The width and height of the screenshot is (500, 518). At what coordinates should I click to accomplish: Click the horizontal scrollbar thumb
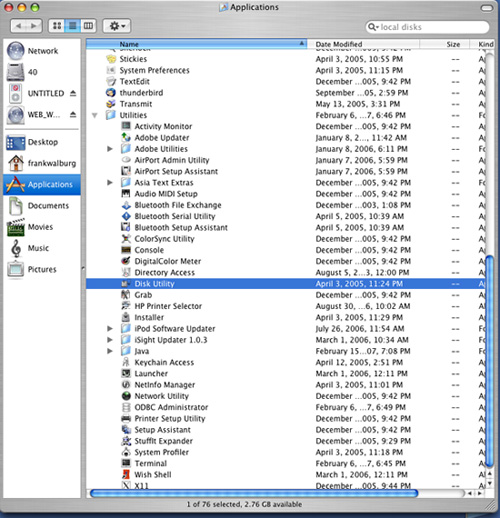[x=254, y=493]
